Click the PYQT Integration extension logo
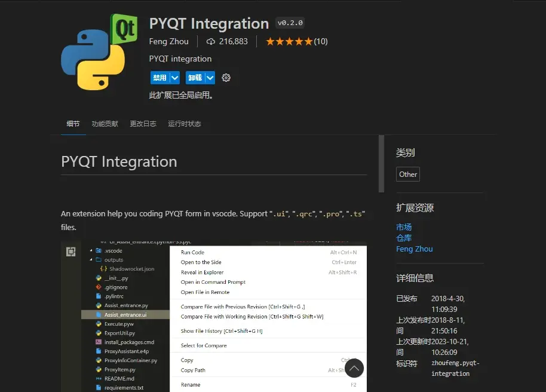This screenshot has width=546, height=392. pyautogui.click(x=99, y=51)
